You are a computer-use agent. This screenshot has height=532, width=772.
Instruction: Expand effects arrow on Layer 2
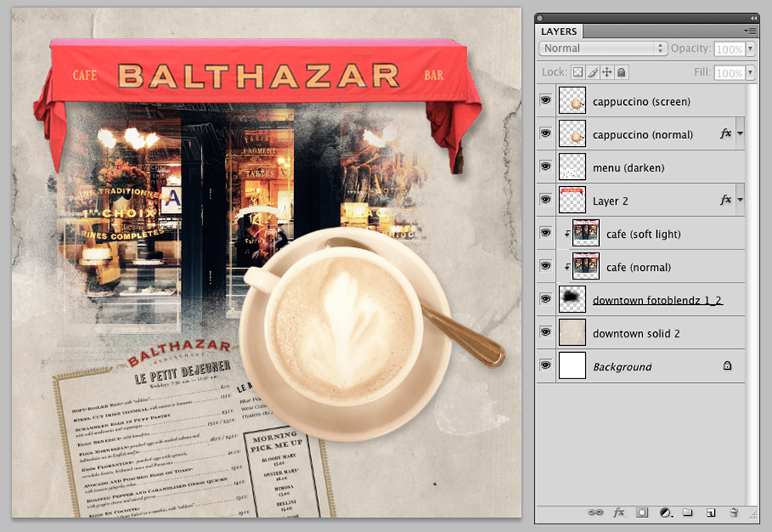tap(740, 200)
